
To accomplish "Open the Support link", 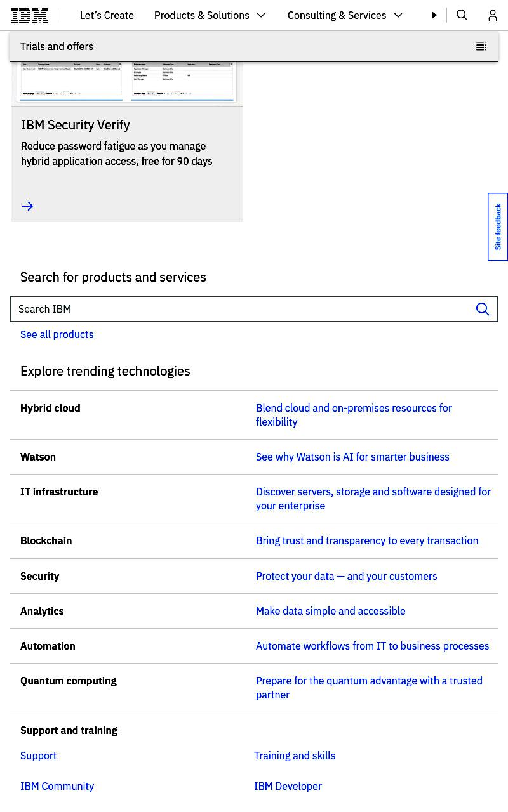I will [x=38, y=756].
